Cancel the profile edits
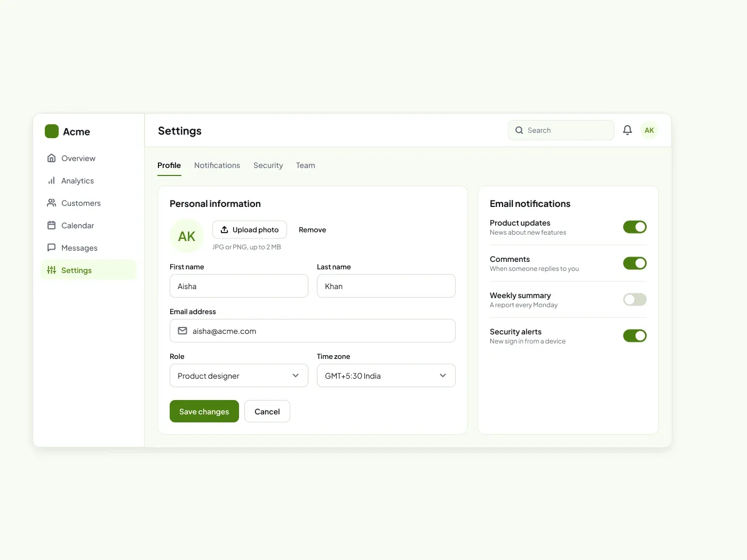 point(267,411)
